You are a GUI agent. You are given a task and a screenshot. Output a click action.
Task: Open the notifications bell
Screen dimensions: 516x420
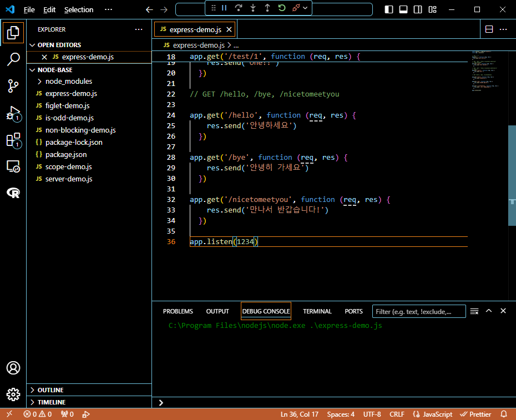[503, 414]
